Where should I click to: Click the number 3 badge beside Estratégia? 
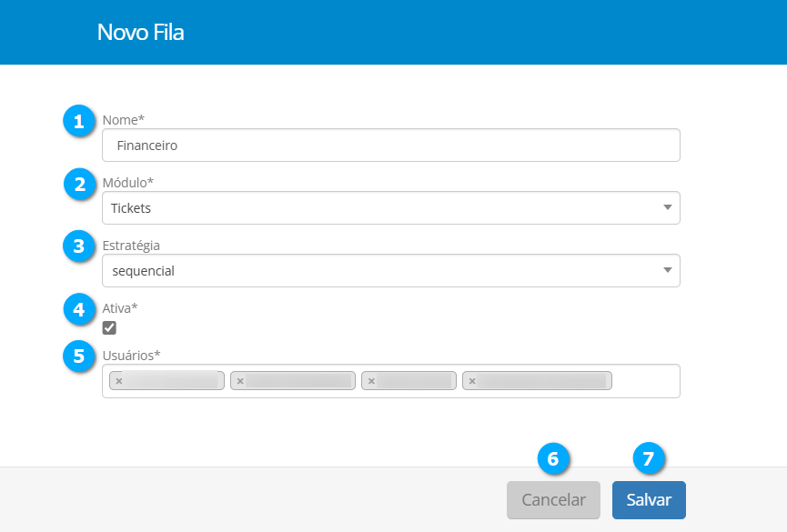click(79, 246)
